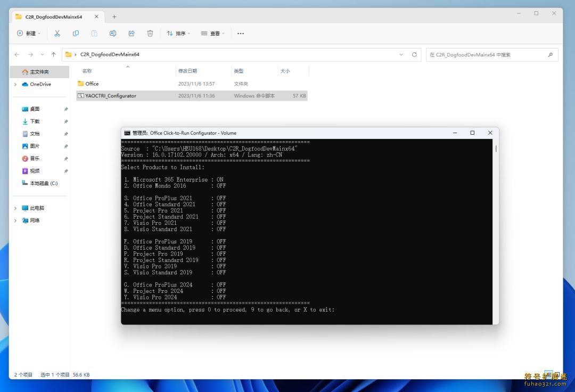Screen dimensions: 575x392
Task: Click the Copy icon in toolbar
Action: (x=76, y=33)
